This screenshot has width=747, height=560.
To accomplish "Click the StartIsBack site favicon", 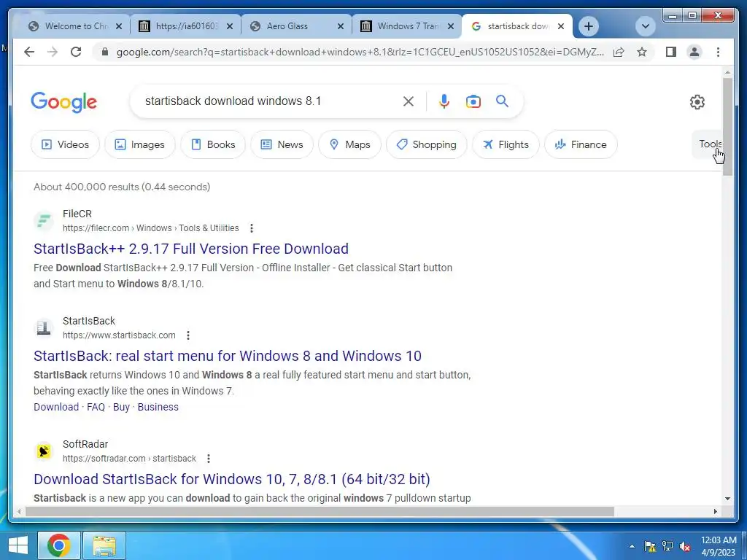I will click(x=44, y=328).
